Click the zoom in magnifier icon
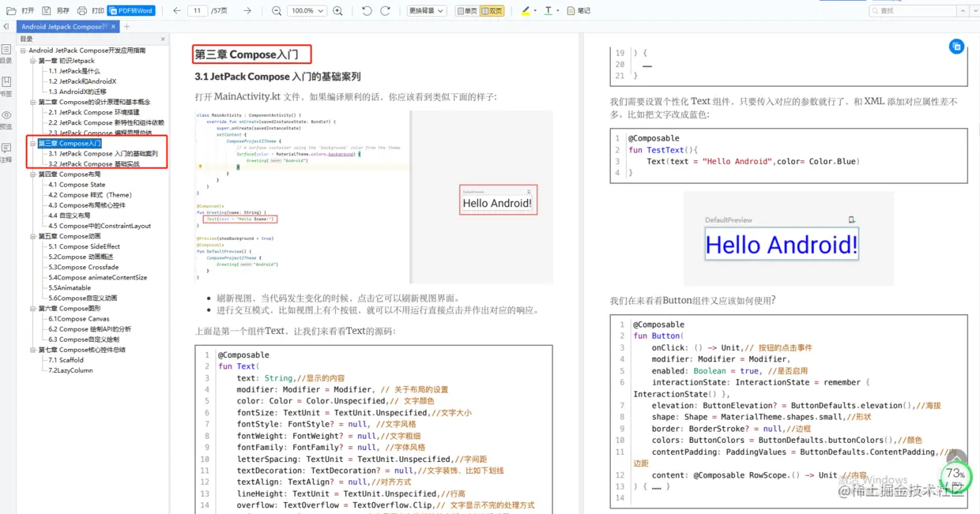Viewport: 980px width, 514px height. tap(338, 11)
